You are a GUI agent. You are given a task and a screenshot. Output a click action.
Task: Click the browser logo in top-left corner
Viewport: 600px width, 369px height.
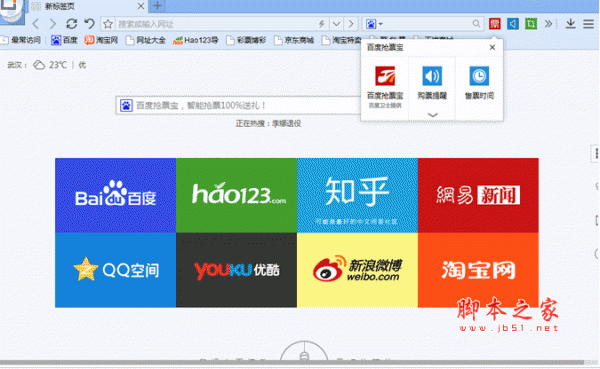11,11
